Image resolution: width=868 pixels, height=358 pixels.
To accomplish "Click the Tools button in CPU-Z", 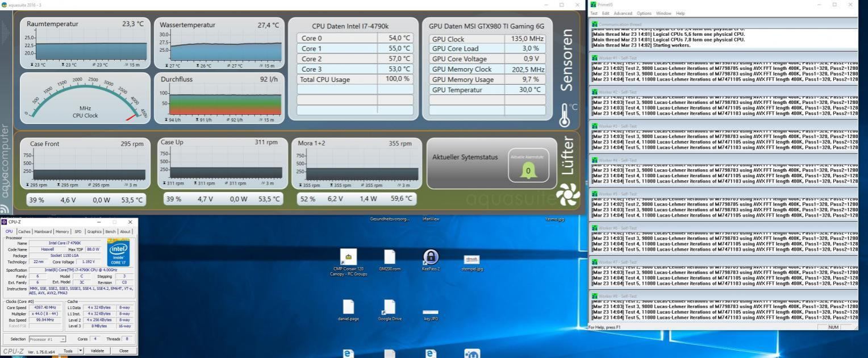I will tap(68, 351).
